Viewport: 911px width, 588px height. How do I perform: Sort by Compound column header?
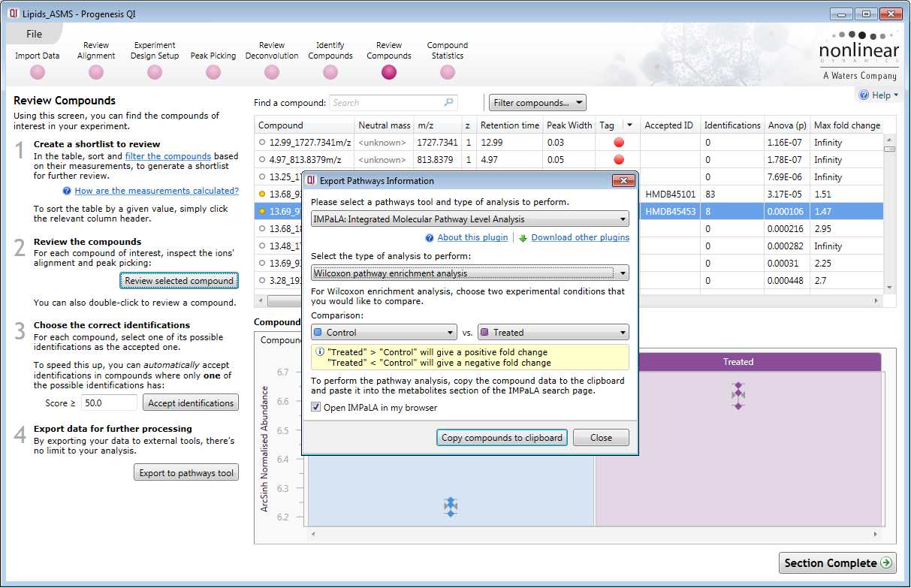pos(304,125)
